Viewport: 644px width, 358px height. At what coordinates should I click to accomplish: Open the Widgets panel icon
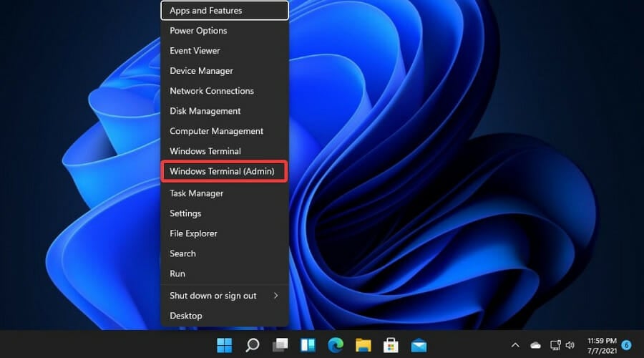click(308, 344)
